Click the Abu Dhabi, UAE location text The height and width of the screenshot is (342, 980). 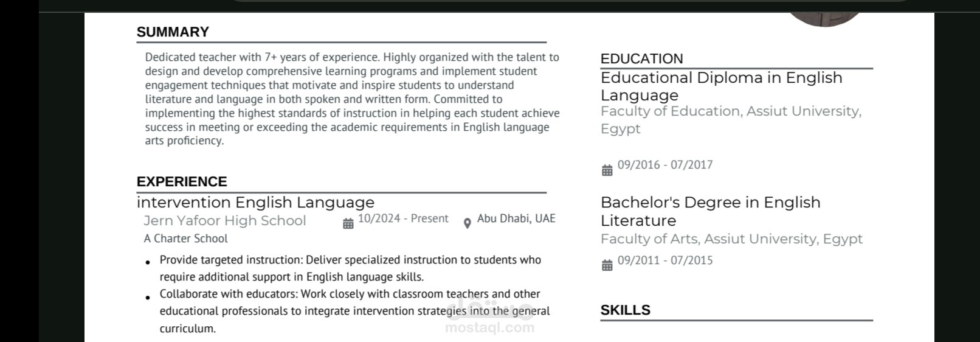[516, 218]
